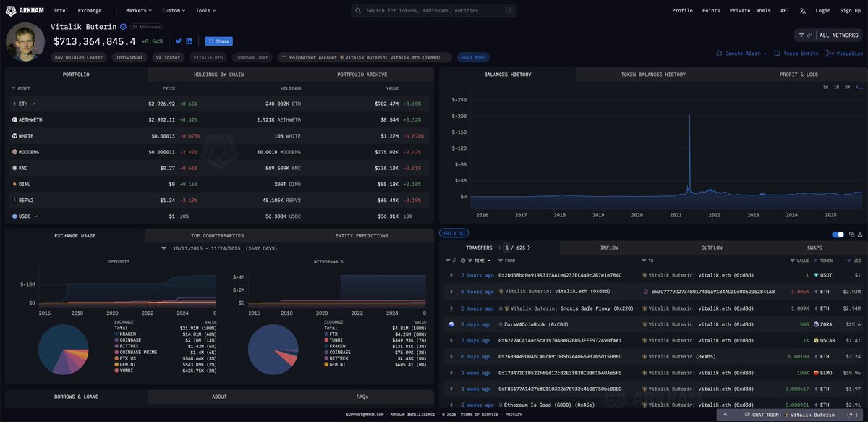Switch to Profit & Loss tab
The width and height of the screenshot is (868, 422).
[x=799, y=75]
